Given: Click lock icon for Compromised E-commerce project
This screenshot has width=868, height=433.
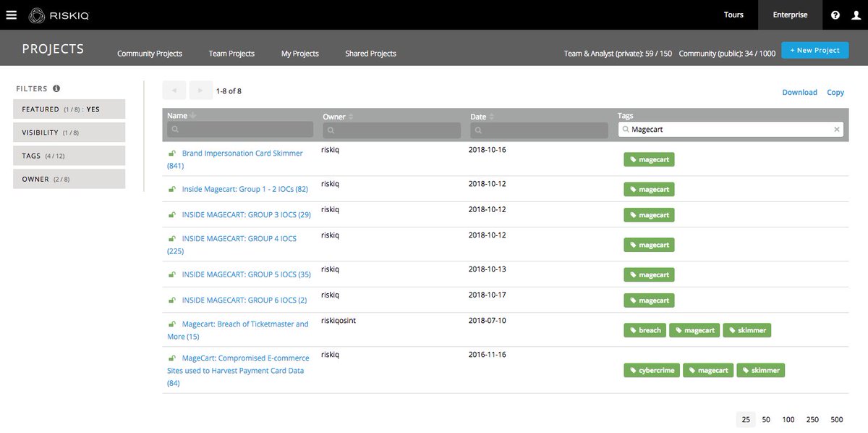Looking at the screenshot, I should click(172, 358).
